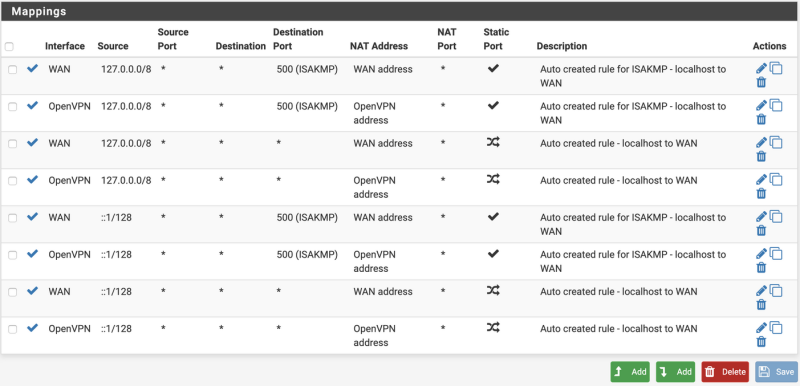The image size is (800, 386).
Task: Add a mapping to the top of the list
Action: click(630, 372)
